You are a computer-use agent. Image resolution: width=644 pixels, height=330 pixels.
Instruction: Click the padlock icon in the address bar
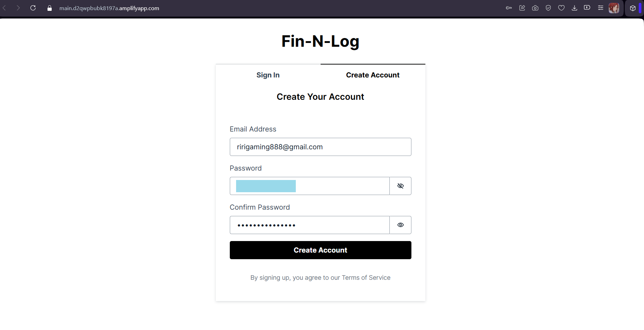pos(49,8)
